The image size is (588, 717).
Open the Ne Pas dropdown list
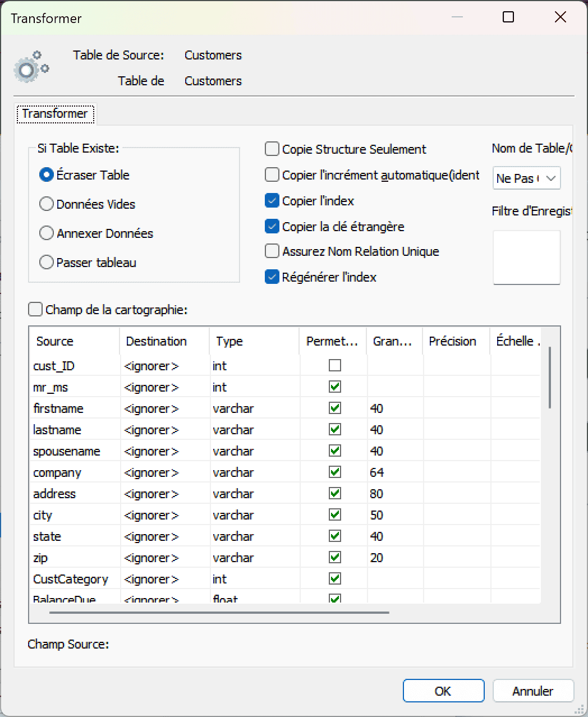pyautogui.click(x=526, y=178)
